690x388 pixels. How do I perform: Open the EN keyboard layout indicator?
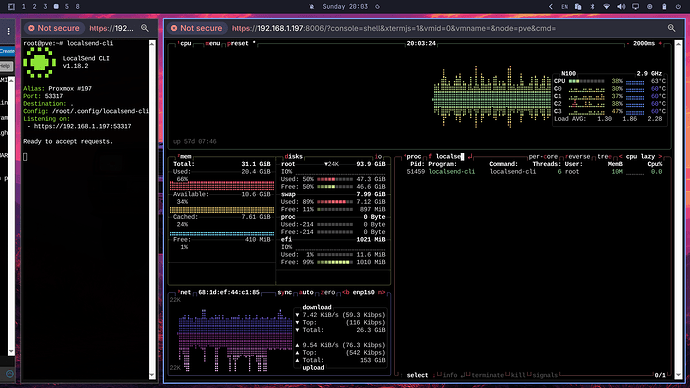coord(564,7)
